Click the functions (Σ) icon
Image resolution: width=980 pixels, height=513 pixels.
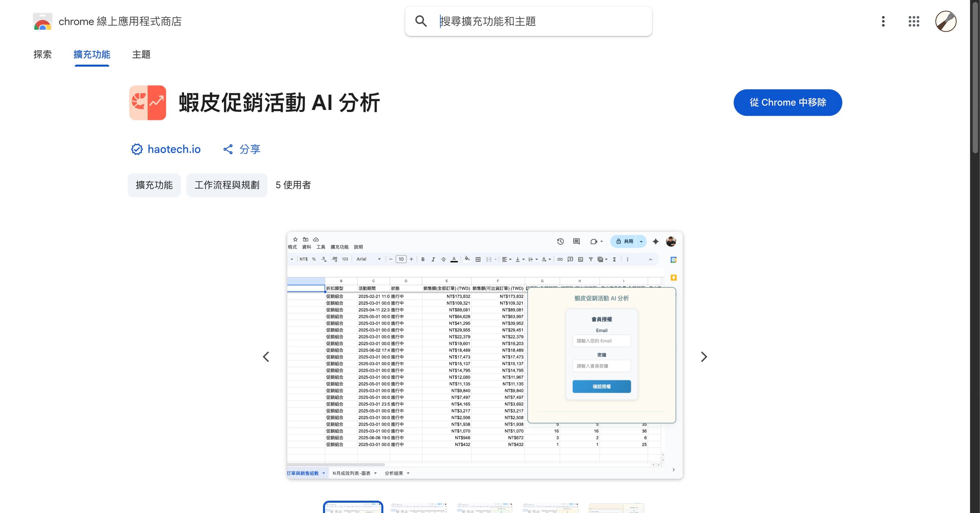coord(614,259)
